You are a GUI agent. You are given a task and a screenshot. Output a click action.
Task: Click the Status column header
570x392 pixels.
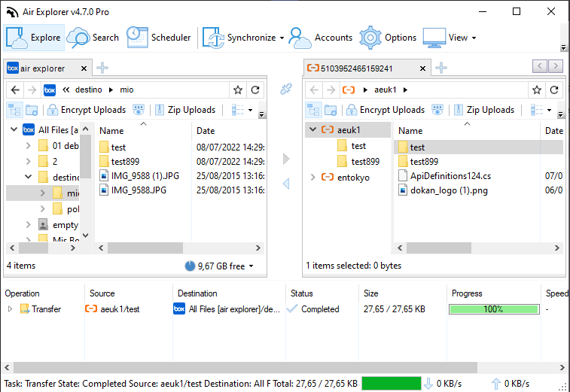(301, 293)
